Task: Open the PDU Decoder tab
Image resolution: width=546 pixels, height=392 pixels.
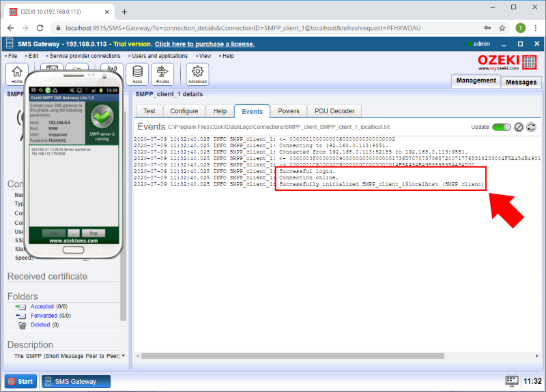Action: coord(334,111)
